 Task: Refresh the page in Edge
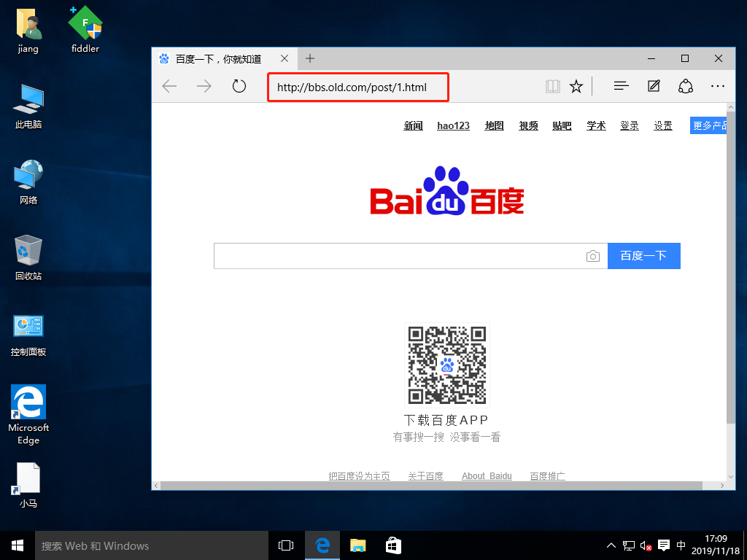pyautogui.click(x=239, y=86)
